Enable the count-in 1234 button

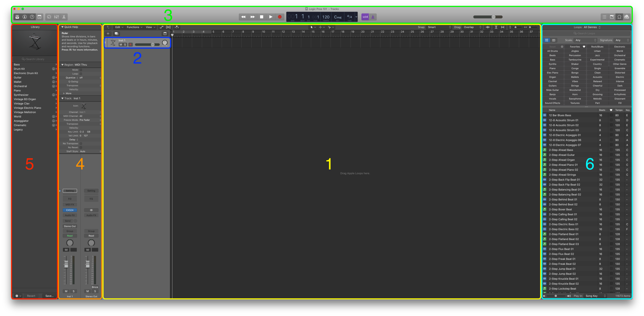click(365, 17)
